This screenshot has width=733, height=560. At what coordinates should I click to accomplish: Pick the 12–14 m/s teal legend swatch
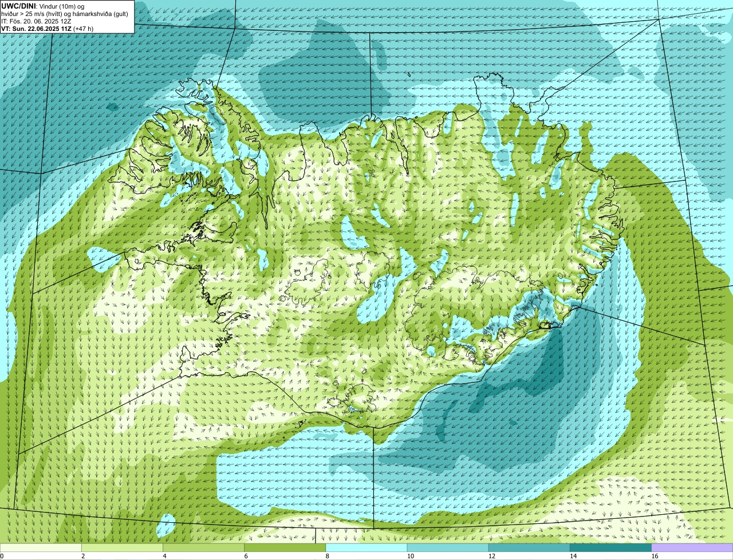click(x=529, y=547)
